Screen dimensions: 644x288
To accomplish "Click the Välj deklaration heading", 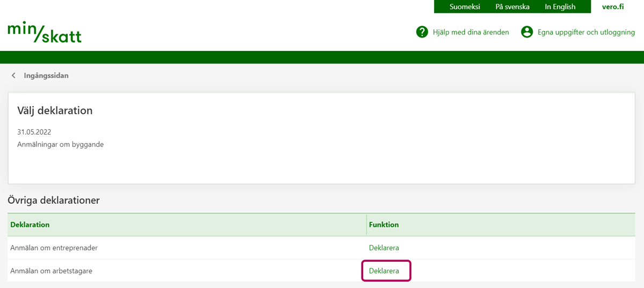I will pyautogui.click(x=55, y=110).
